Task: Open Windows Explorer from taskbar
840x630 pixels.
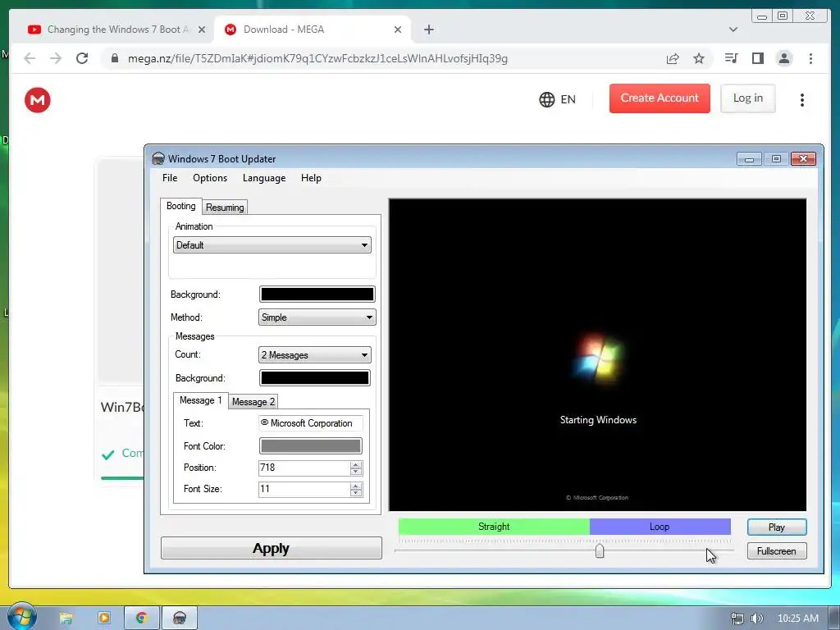Action: point(66,619)
